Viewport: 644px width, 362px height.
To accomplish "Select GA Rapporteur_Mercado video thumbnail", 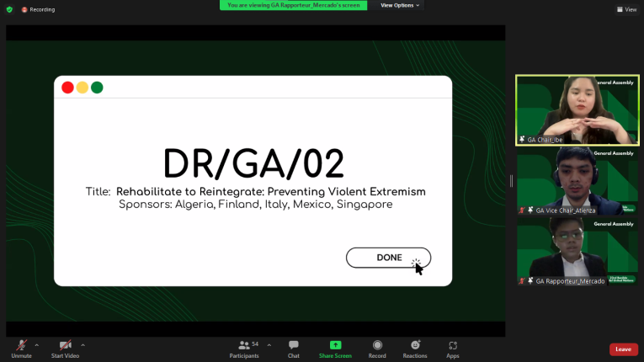I will 577,252.
